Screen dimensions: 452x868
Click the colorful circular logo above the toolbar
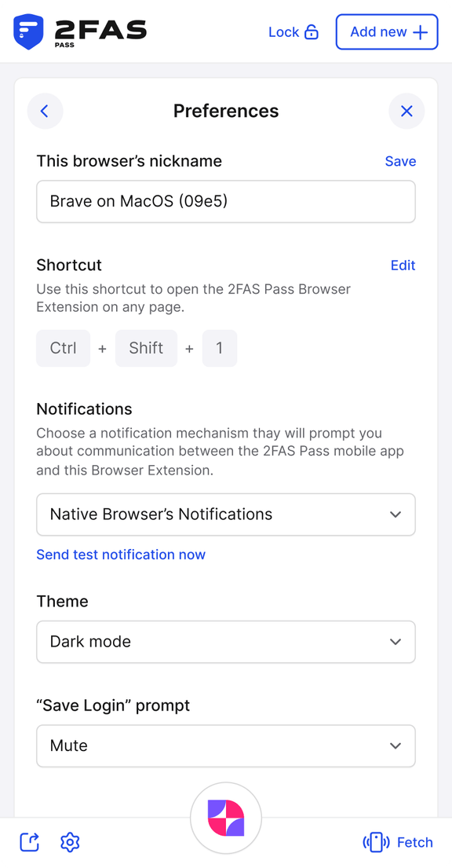[x=226, y=818]
